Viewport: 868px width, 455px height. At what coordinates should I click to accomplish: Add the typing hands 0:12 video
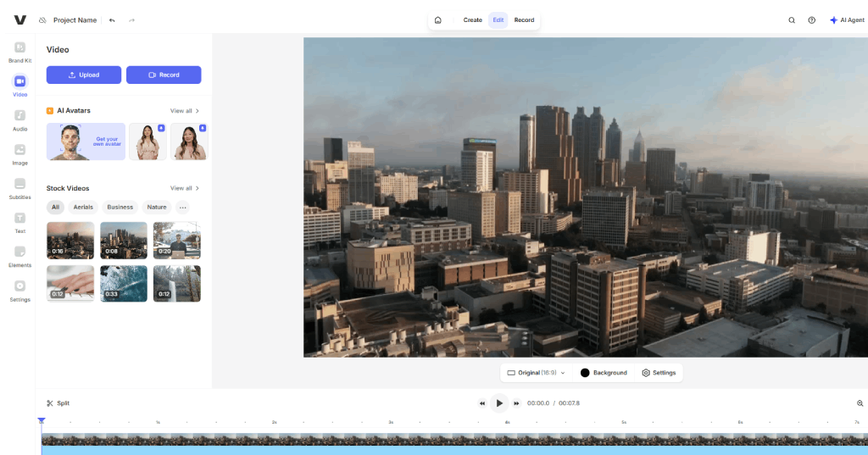click(70, 283)
